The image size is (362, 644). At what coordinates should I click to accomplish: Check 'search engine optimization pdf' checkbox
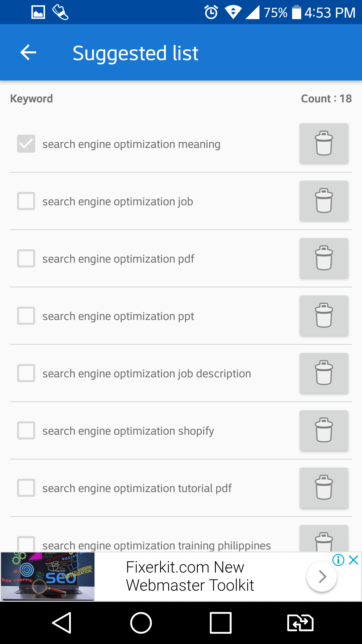(26, 258)
